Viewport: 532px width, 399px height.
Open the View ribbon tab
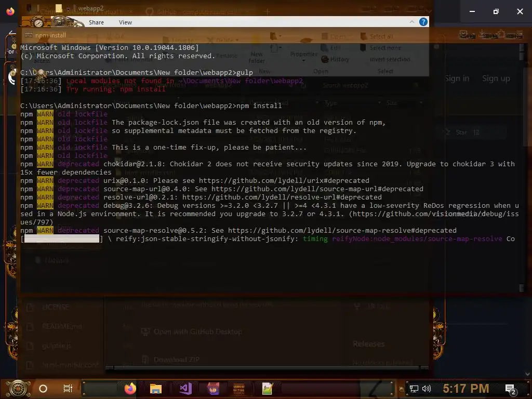pyautogui.click(x=125, y=22)
